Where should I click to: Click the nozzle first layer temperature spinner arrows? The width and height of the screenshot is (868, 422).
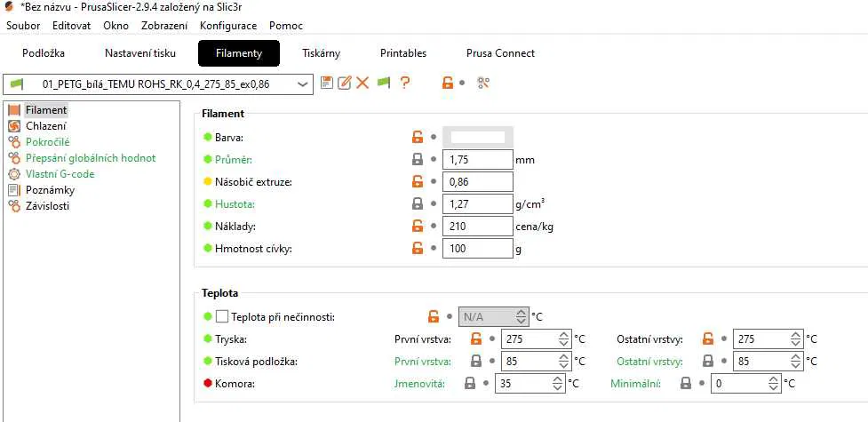[563, 338]
